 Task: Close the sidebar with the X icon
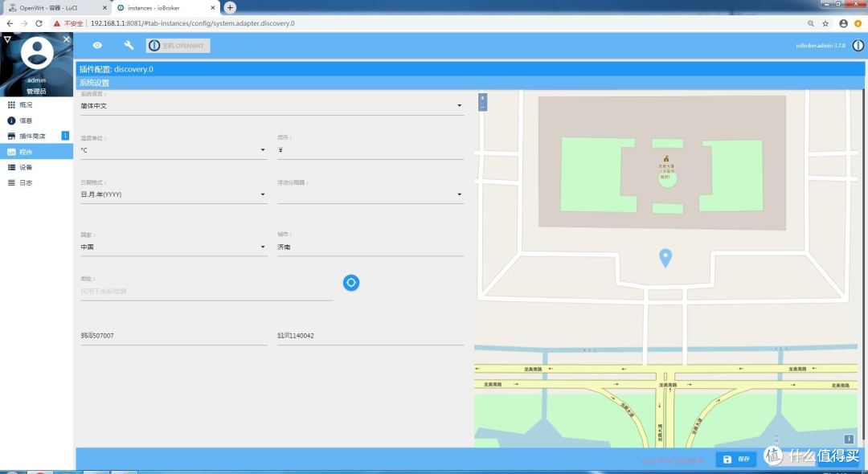click(67, 39)
